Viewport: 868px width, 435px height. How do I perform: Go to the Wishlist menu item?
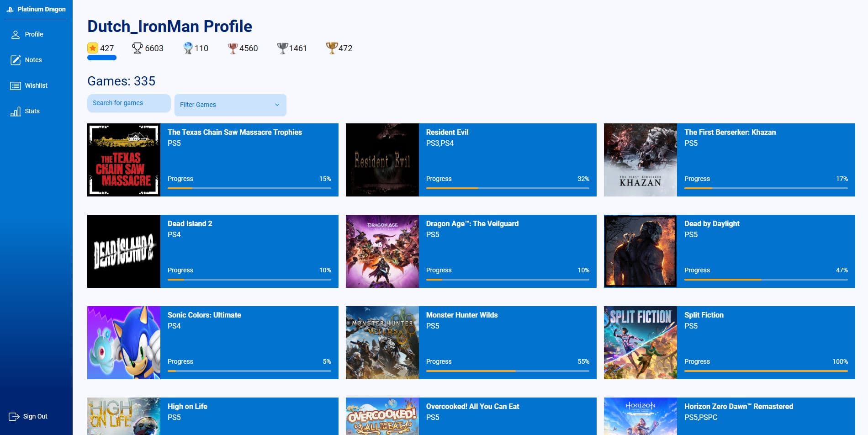36,86
